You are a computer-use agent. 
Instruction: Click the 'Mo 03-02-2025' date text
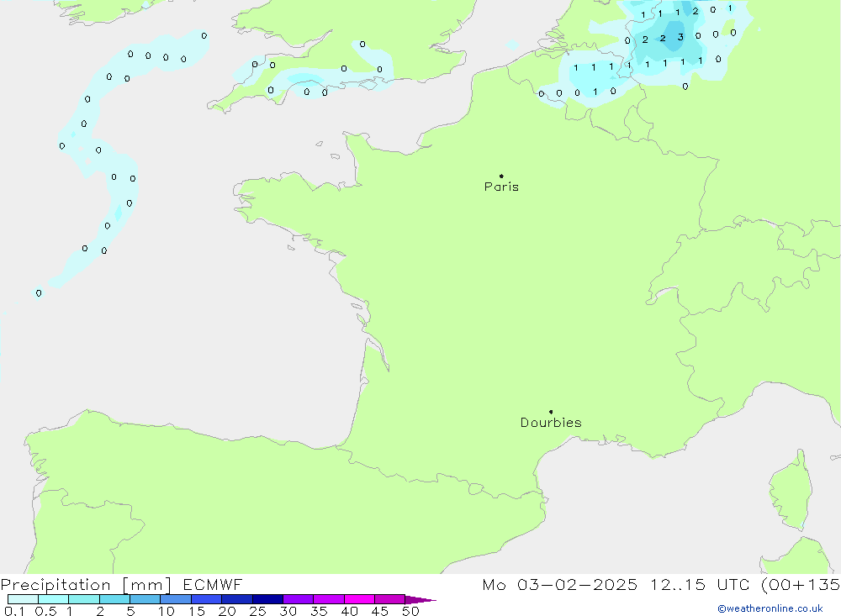[x=560, y=584]
